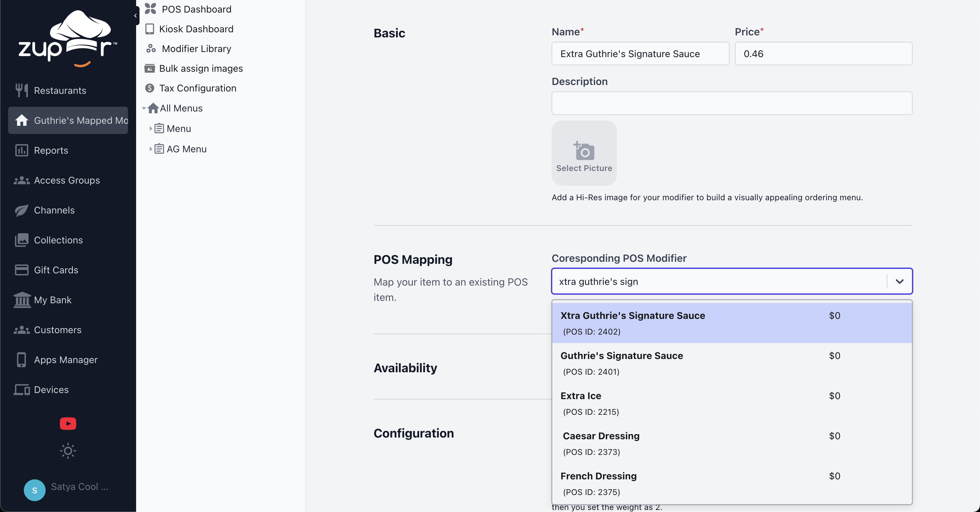Open the Satya Cool user profile avatar
Viewport: 980px width, 512px height.
click(34, 490)
